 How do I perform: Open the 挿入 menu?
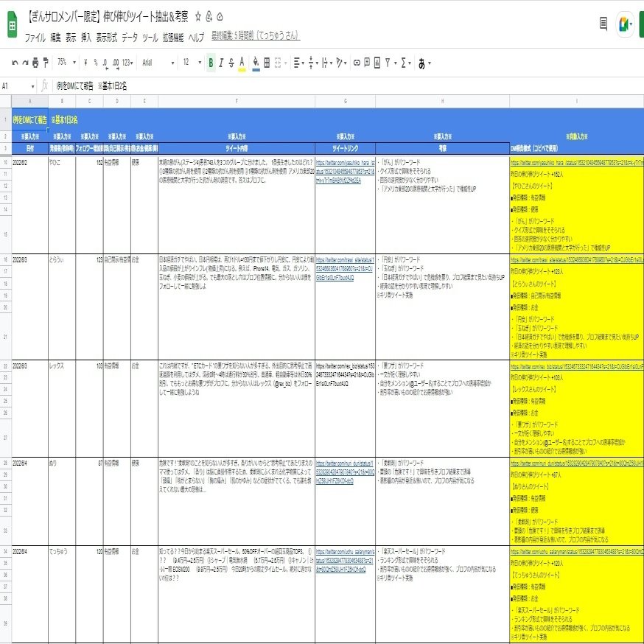(86, 38)
